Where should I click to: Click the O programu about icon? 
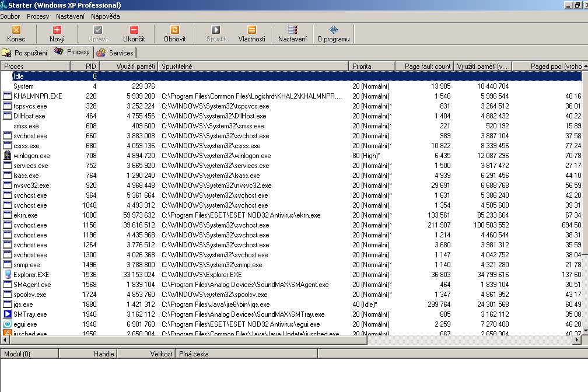[x=333, y=30]
